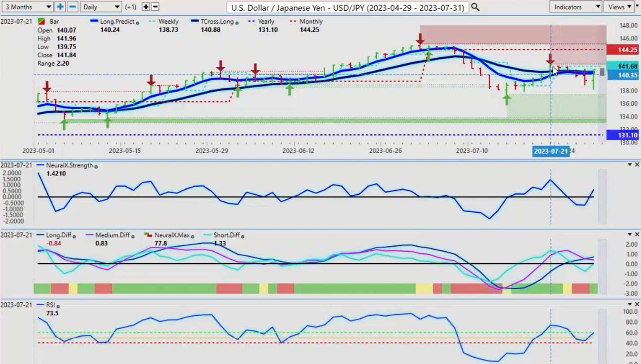Click the High 141.96 value
The width and height of the screenshot is (641, 364).
pyautogui.click(x=66, y=39)
